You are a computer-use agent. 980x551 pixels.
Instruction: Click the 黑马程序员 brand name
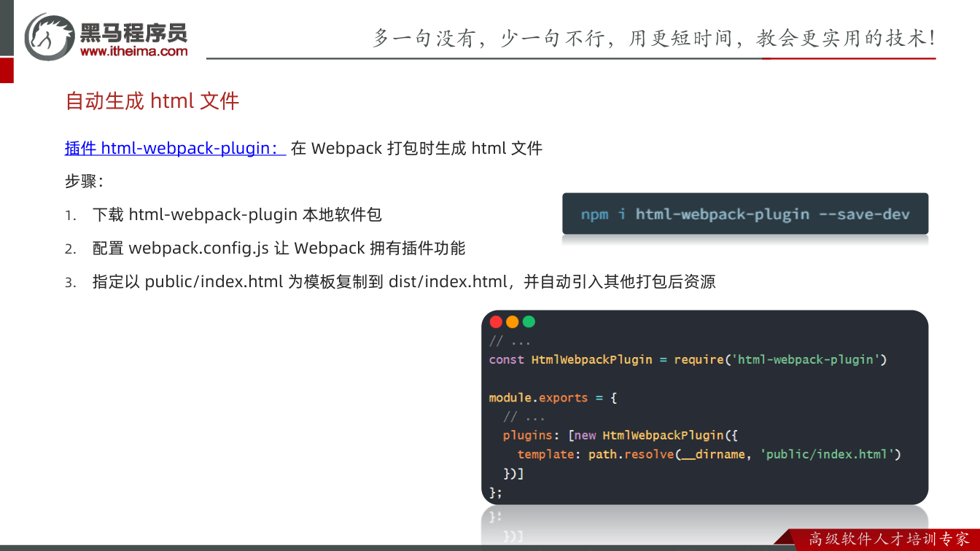(133, 32)
